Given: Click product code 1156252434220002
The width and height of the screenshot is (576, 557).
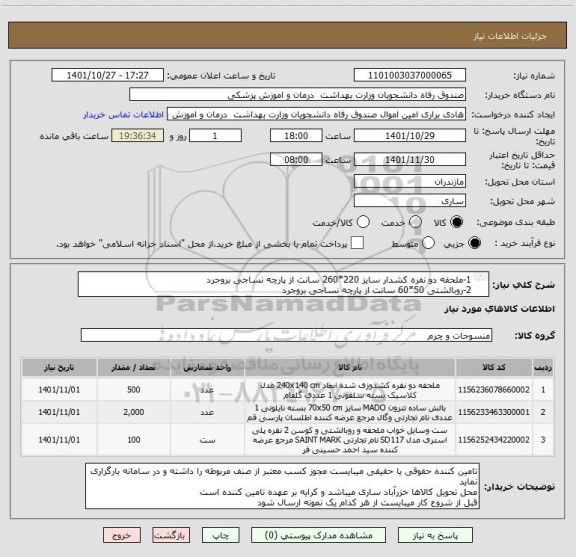Looking at the screenshot, I should 494,440.
